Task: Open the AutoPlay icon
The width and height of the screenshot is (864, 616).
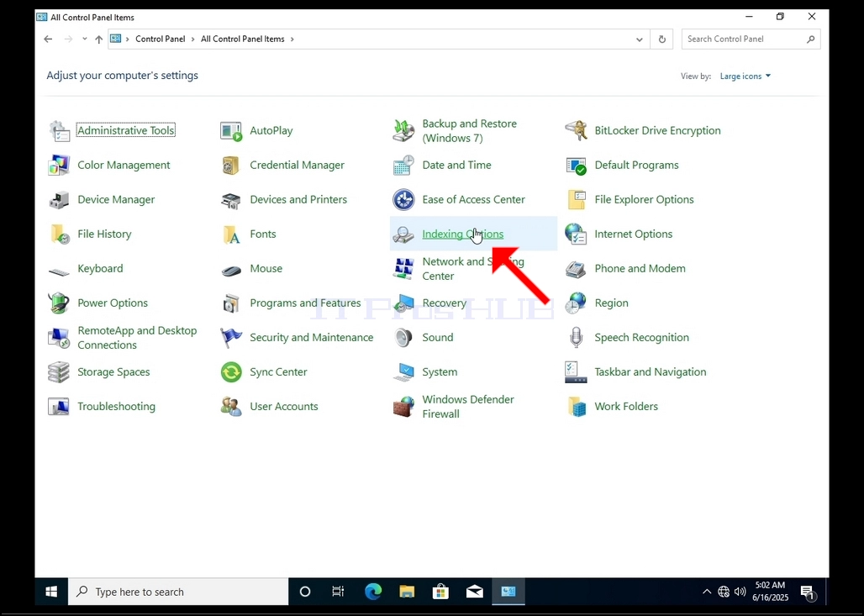Action: pyautogui.click(x=231, y=130)
